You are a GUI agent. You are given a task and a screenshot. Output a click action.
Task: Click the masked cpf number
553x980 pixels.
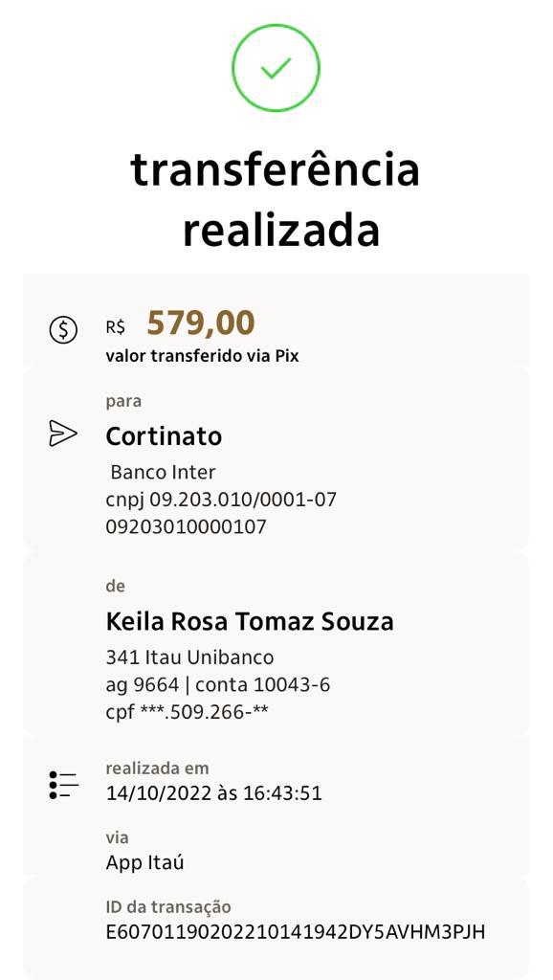click(187, 712)
